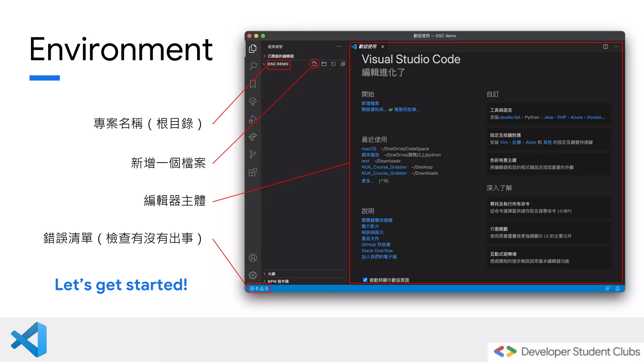644x362 pixels.
Task: Collapse all folders icon in explorer
Action: pos(343,64)
